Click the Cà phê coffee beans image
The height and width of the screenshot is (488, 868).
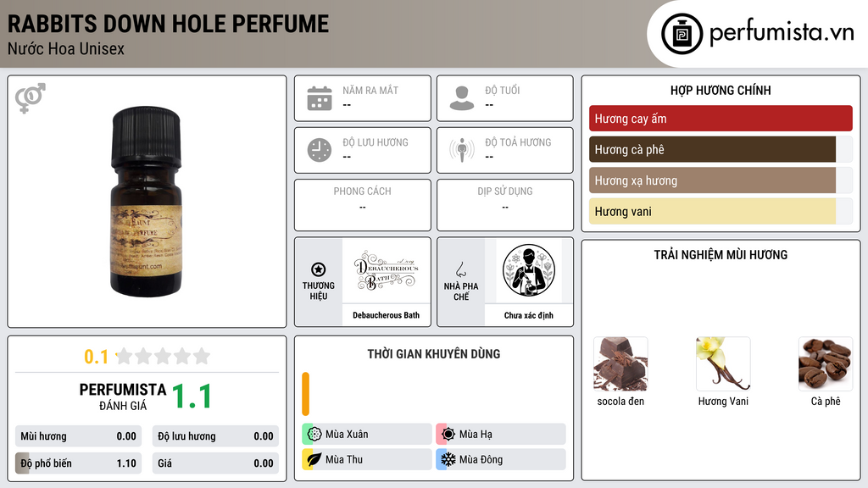[x=826, y=364]
